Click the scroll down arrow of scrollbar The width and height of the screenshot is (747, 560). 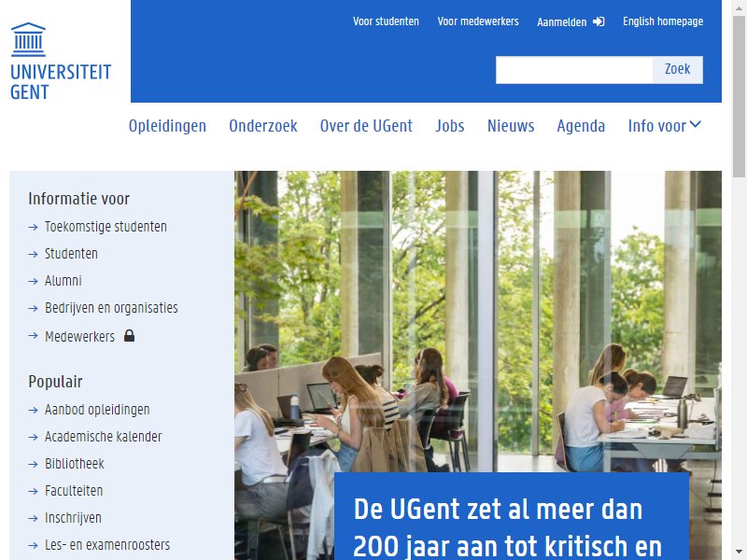click(739, 553)
